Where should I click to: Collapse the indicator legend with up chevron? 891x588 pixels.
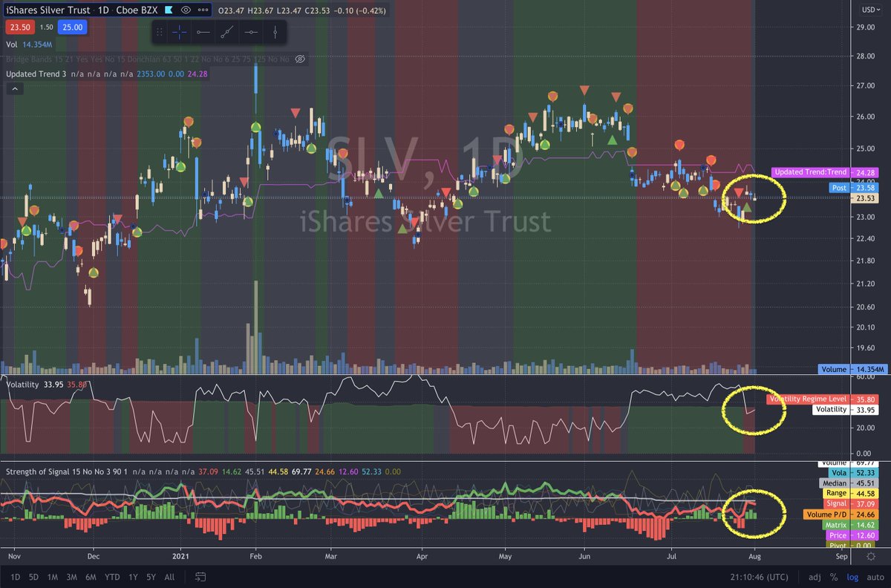coord(14,88)
